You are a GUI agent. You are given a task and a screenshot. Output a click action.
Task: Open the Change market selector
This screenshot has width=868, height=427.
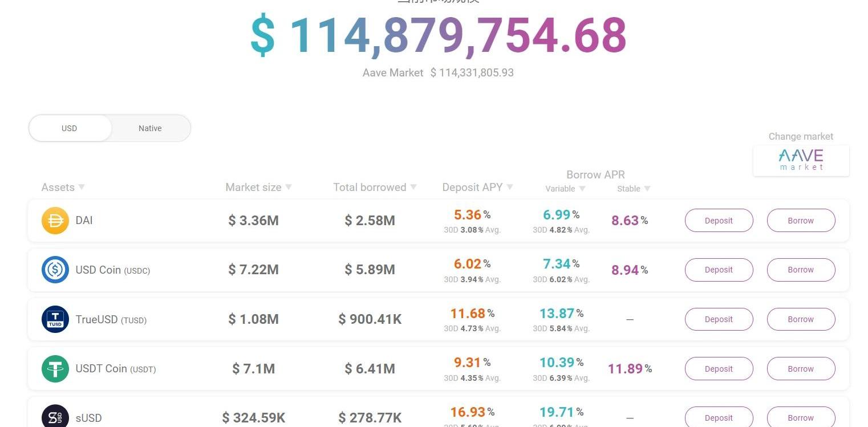pos(801,137)
